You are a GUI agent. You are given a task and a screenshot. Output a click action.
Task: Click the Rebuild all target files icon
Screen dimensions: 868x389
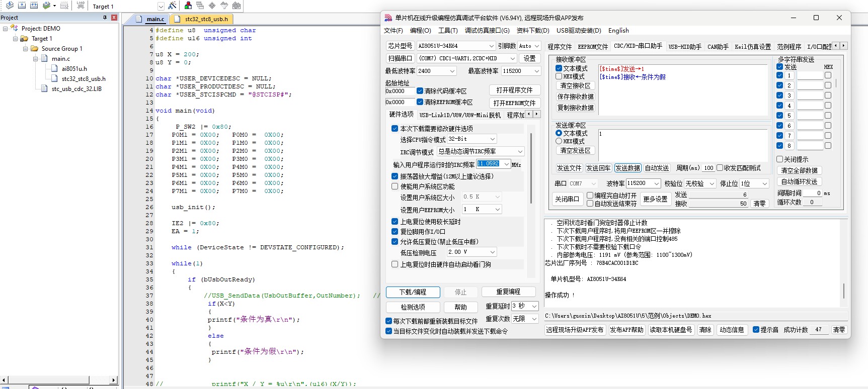point(34,6)
